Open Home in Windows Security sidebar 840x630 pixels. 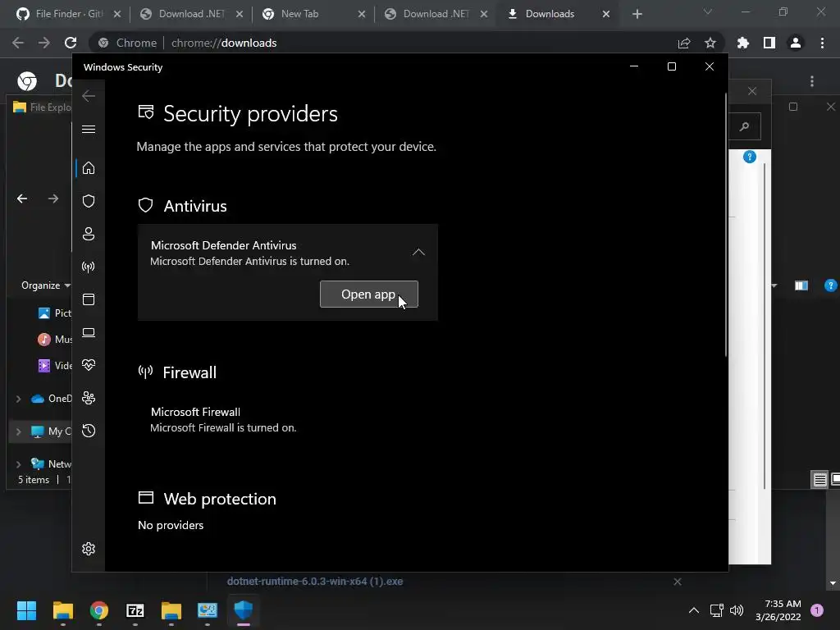pos(89,168)
